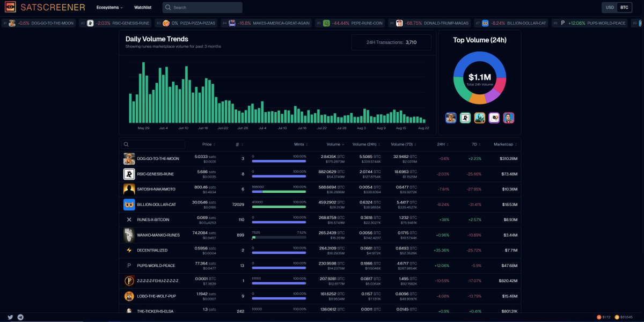
Task: Click the X icon next to RUNES-X-BITCOIN
Action: tap(128, 219)
